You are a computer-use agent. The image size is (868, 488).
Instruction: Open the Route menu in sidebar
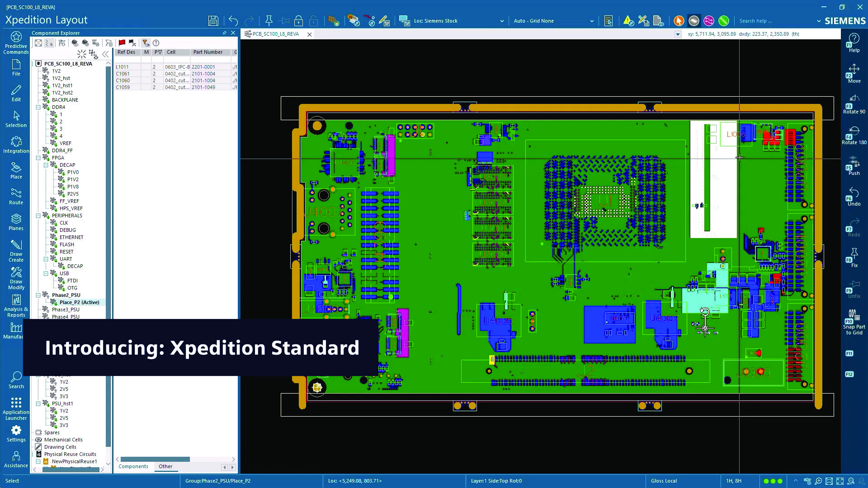(16, 197)
